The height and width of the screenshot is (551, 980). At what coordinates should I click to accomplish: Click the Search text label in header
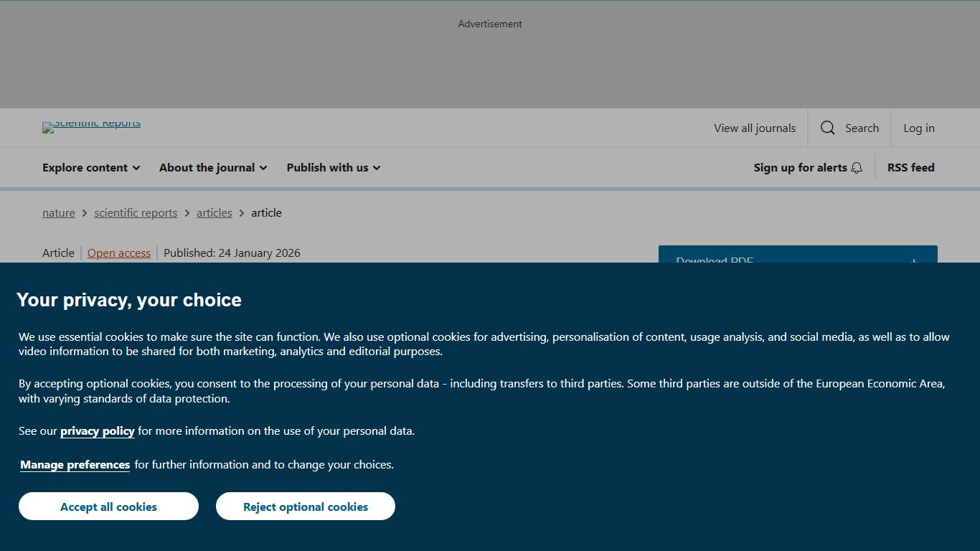click(862, 128)
